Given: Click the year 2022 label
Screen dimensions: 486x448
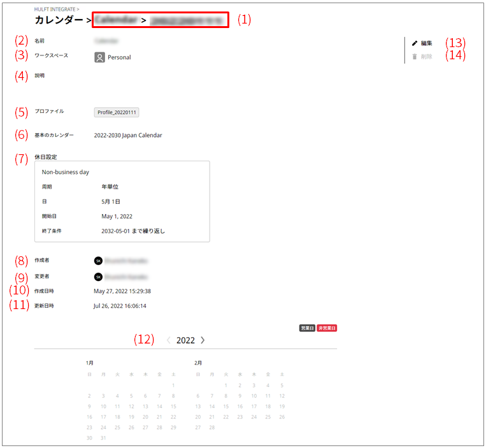Looking at the screenshot, I should point(185,340).
